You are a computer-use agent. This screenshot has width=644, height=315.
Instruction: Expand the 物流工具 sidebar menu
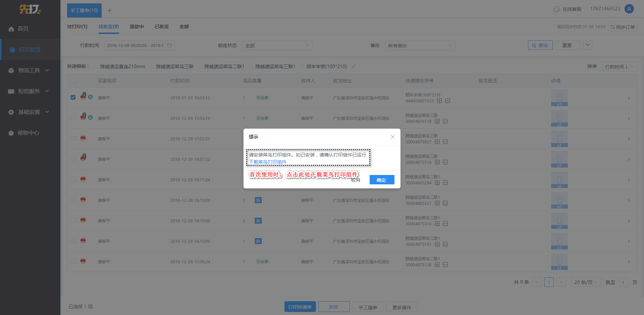pos(30,70)
